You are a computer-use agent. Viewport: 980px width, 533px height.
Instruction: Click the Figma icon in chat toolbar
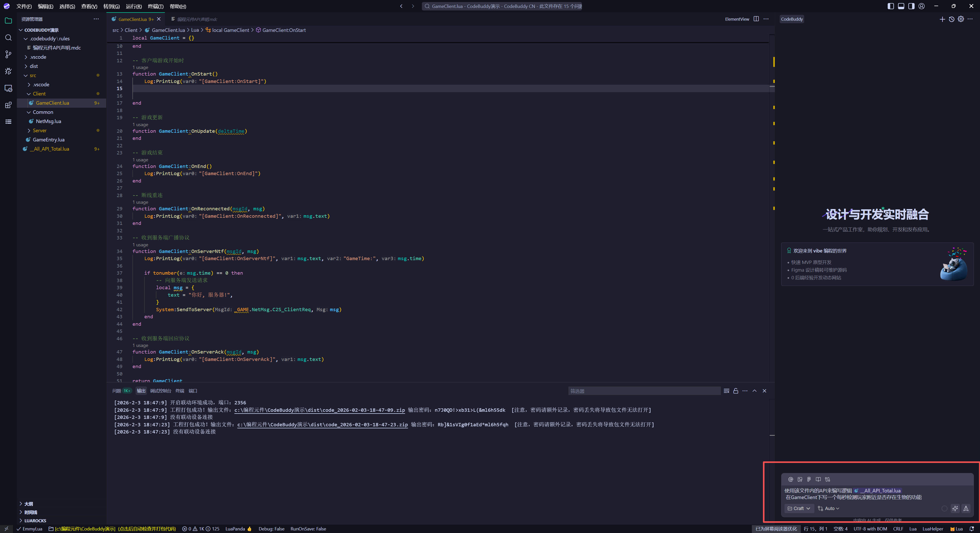coord(809,479)
